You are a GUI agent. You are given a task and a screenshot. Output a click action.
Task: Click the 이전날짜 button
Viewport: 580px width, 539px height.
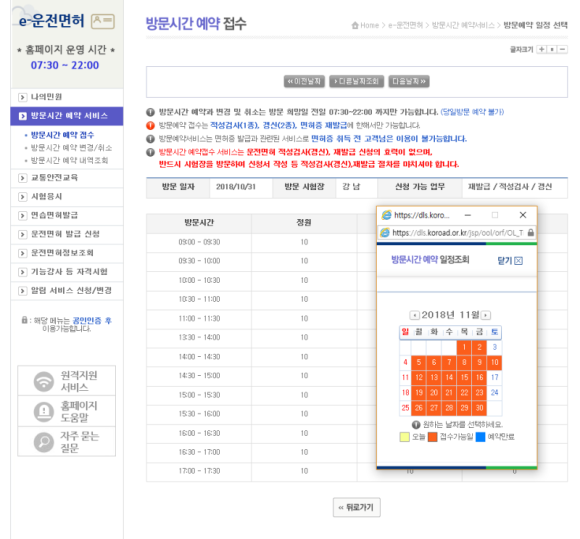304,81
